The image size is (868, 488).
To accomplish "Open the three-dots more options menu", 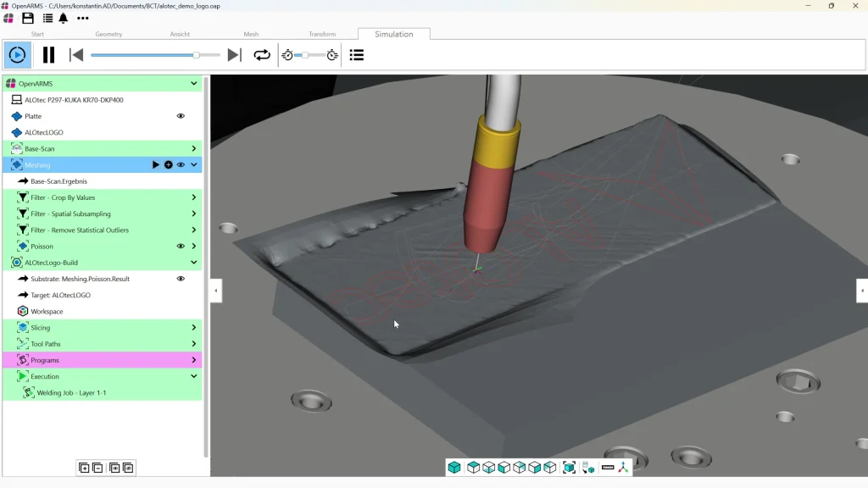I will pos(82,19).
